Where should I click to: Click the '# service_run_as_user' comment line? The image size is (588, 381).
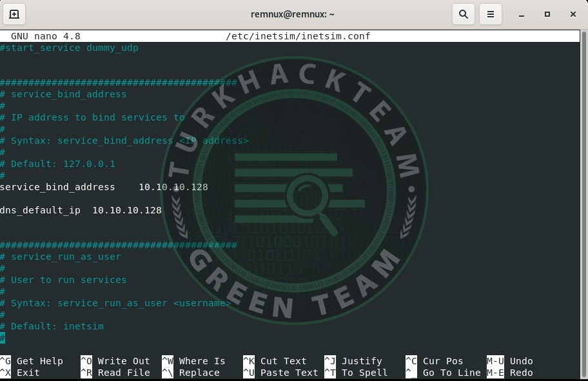click(x=61, y=257)
